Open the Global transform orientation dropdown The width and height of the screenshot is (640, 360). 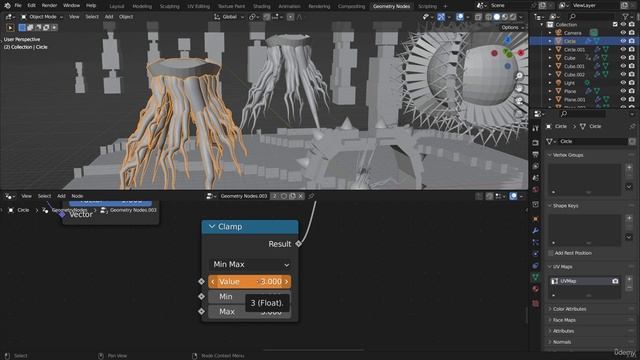[x=229, y=17]
